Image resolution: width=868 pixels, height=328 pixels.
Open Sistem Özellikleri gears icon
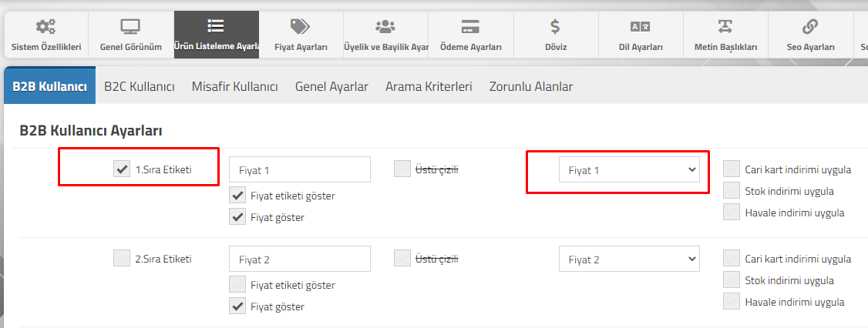(45, 26)
